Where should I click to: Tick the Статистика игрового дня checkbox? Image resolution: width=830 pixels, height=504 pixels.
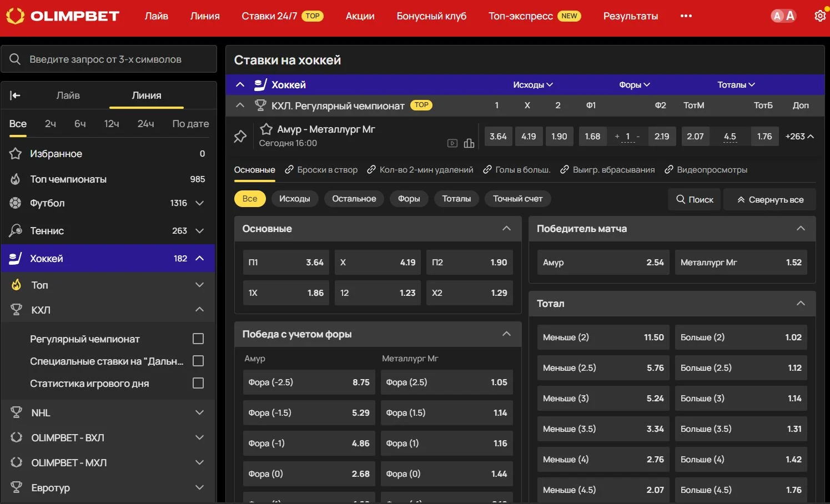(x=198, y=383)
